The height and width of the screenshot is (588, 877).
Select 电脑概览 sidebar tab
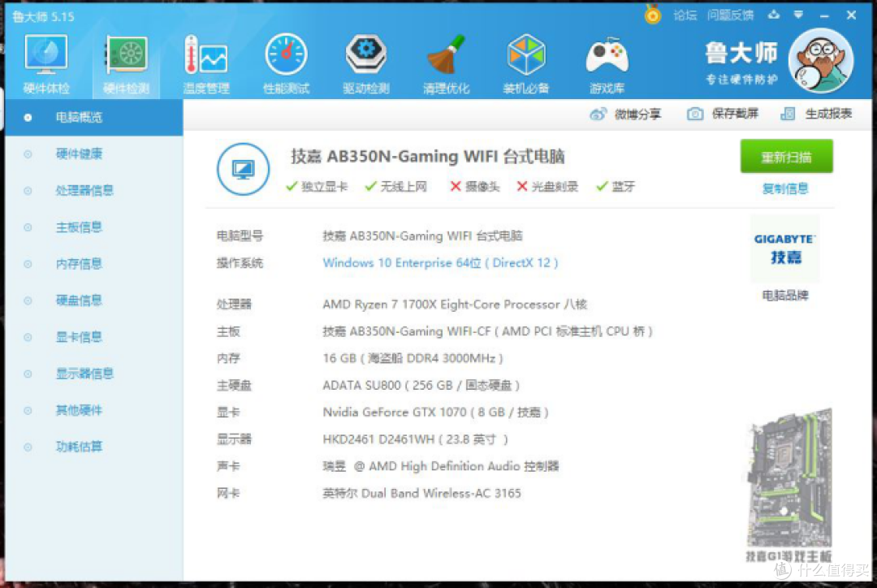point(94,118)
